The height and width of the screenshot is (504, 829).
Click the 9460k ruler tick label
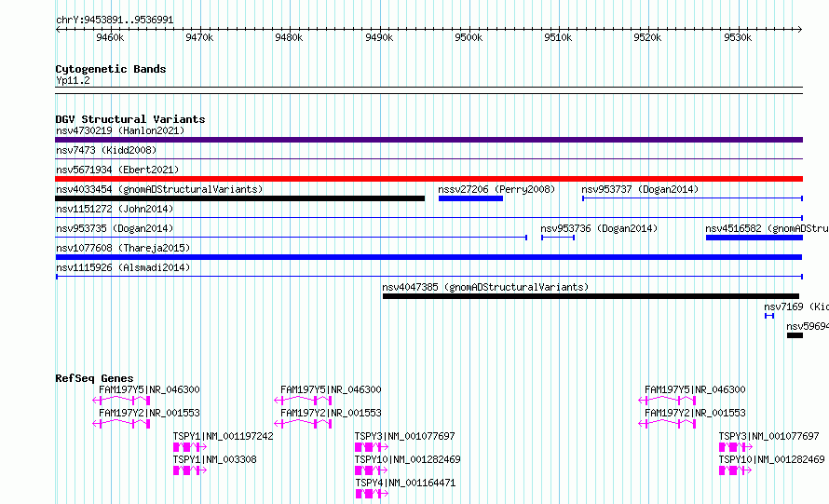110,37
